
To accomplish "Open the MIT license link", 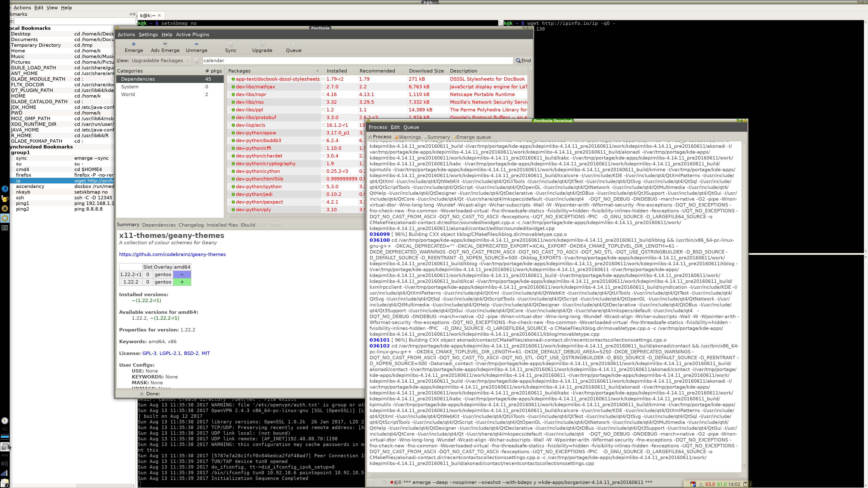I will tap(205, 353).
